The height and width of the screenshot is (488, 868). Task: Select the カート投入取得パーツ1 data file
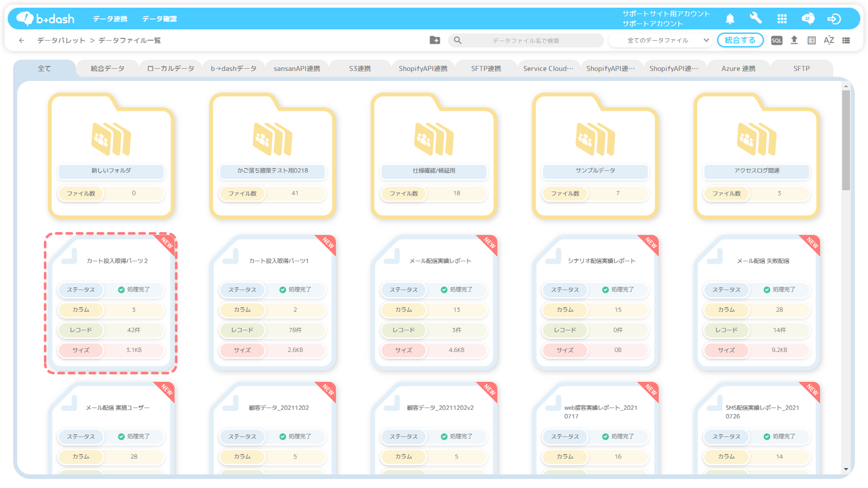click(273, 303)
